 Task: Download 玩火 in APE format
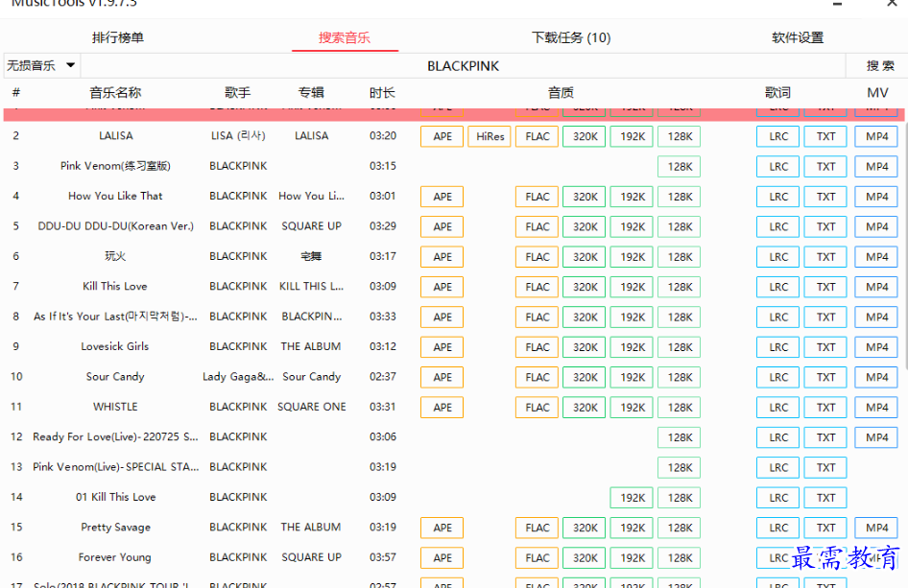pos(442,257)
